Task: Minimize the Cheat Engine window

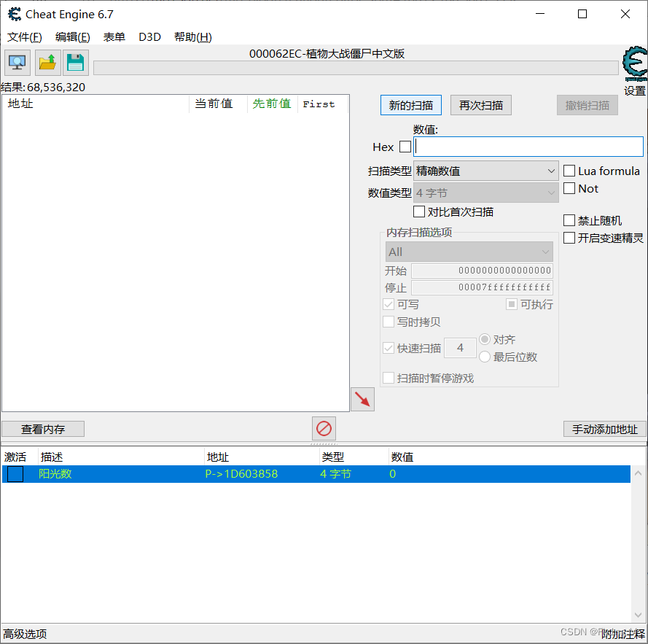Action: (x=539, y=14)
